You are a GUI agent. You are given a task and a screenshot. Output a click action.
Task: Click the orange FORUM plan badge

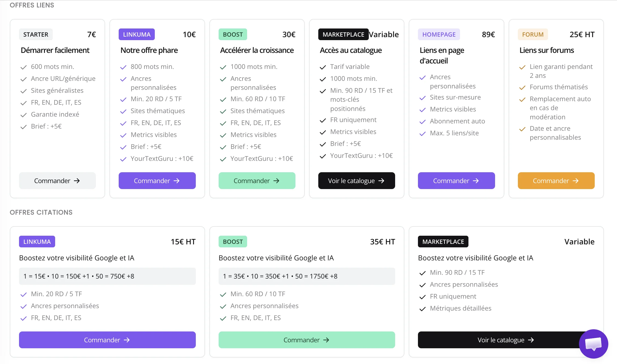[x=533, y=34]
